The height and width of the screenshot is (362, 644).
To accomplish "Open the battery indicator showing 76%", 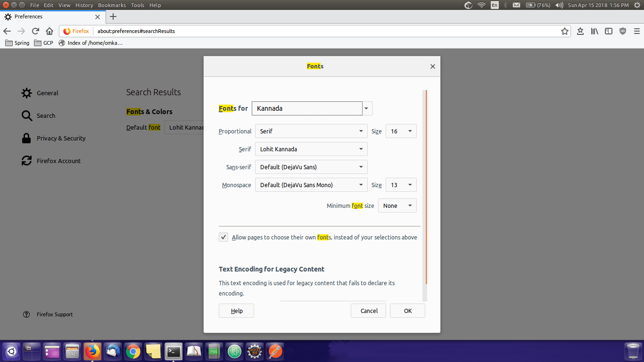I will pyautogui.click(x=538, y=5).
